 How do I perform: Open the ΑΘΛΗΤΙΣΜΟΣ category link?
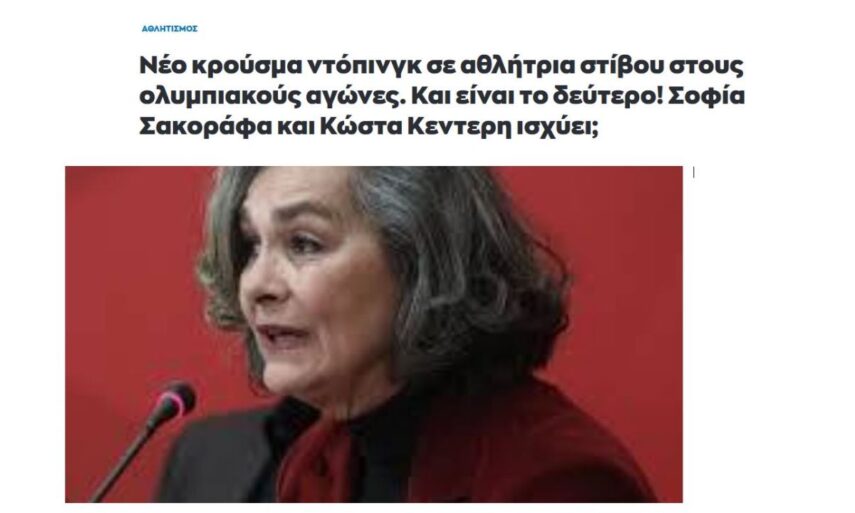click(170, 29)
